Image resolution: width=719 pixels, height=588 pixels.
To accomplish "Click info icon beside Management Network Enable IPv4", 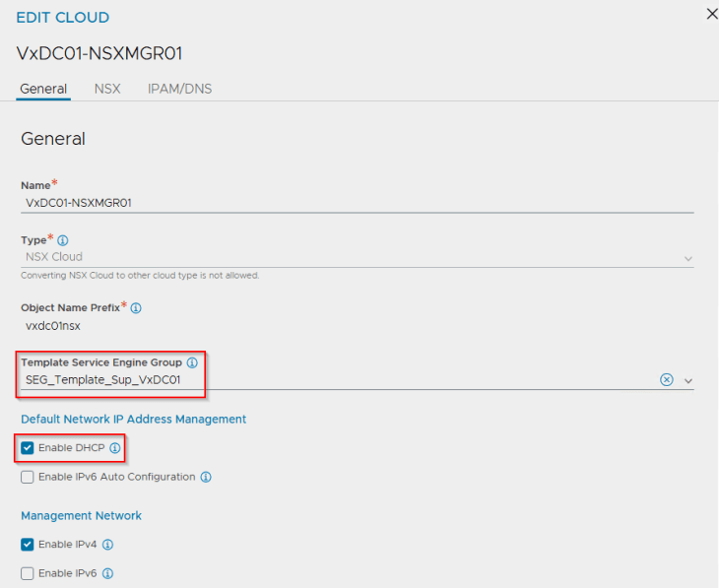I will 107,544.
